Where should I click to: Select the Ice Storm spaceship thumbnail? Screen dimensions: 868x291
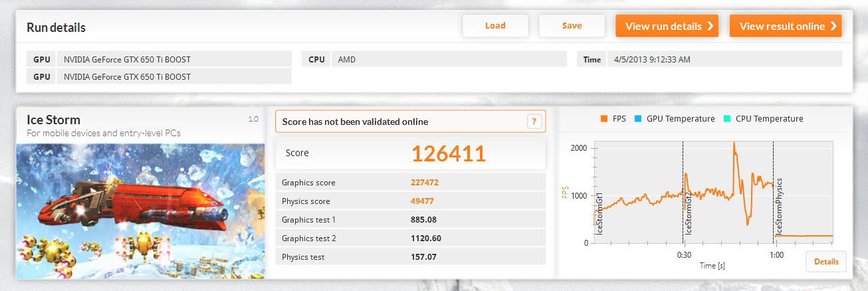[x=140, y=211]
